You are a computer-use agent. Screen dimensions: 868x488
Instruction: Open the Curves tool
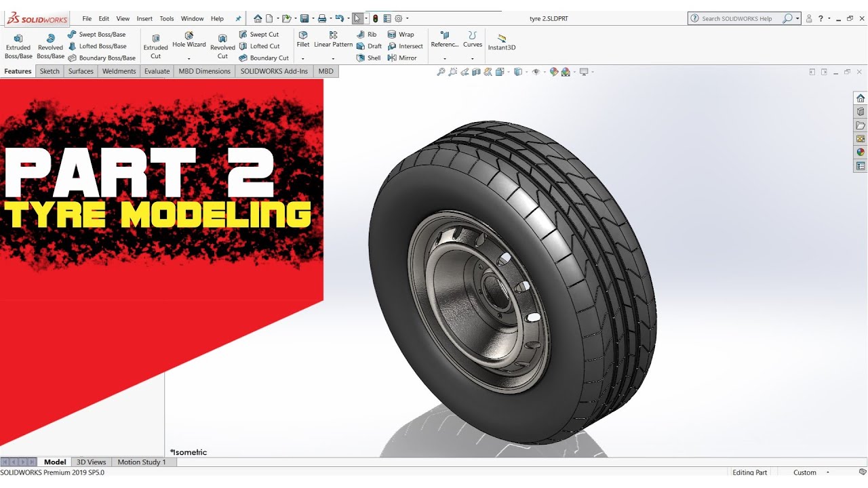coord(473,40)
